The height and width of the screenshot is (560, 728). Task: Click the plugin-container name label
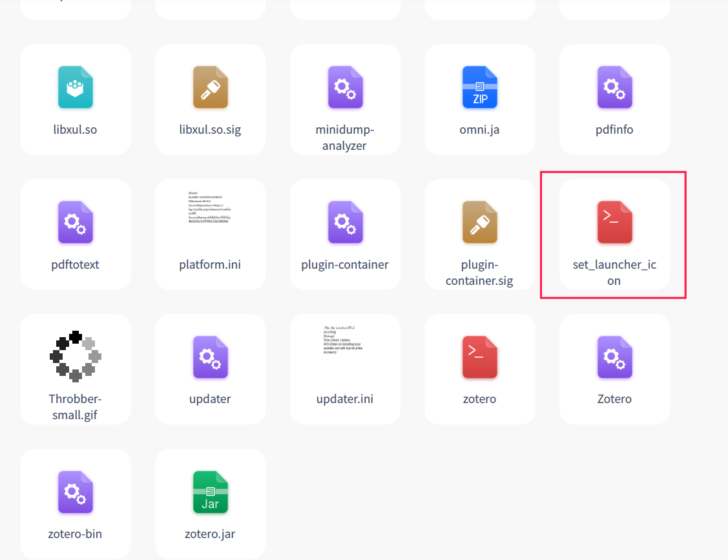point(345,265)
